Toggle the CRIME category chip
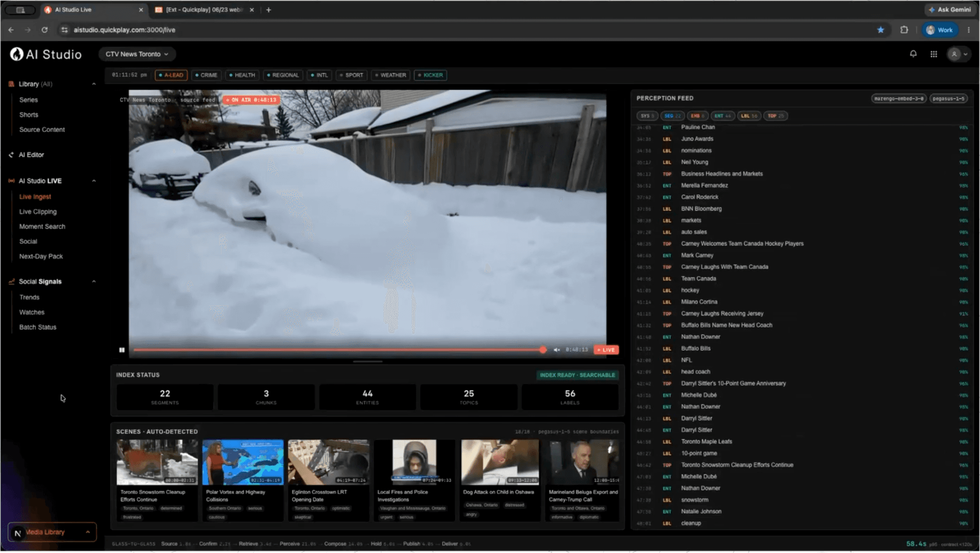Screen dimensions: 980x553 click(x=206, y=75)
